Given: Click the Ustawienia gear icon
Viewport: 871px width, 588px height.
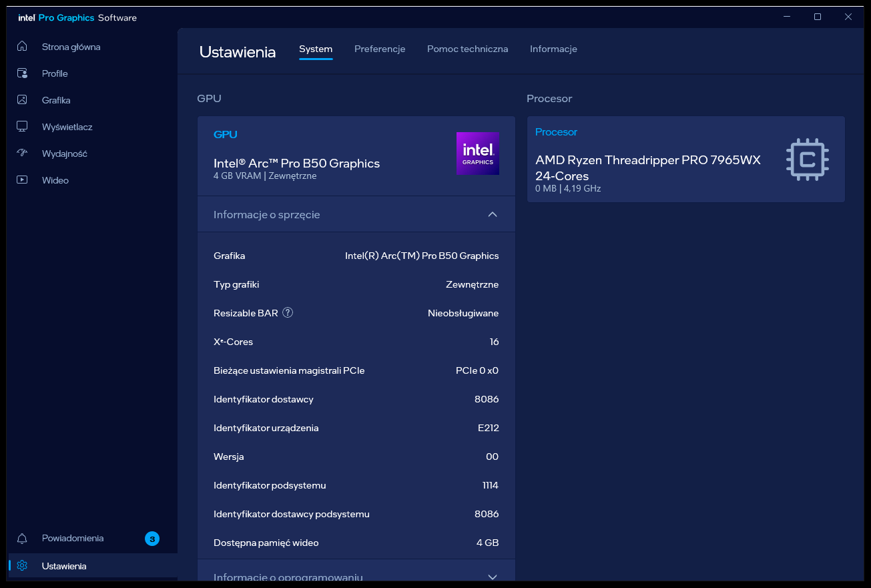Looking at the screenshot, I should (22, 566).
